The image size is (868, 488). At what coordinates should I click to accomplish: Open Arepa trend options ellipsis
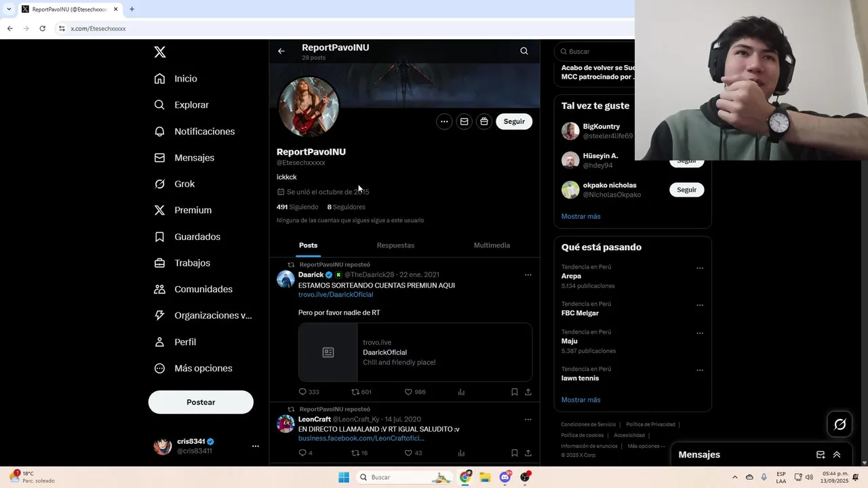[700, 268]
